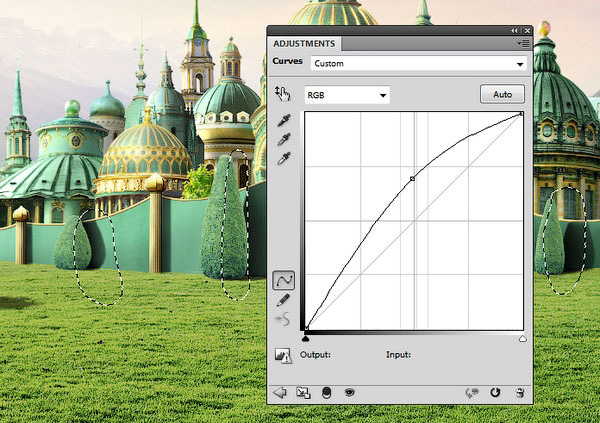The height and width of the screenshot is (423, 600).
Task: Reset curves to adjustment defaults
Action: (x=495, y=393)
